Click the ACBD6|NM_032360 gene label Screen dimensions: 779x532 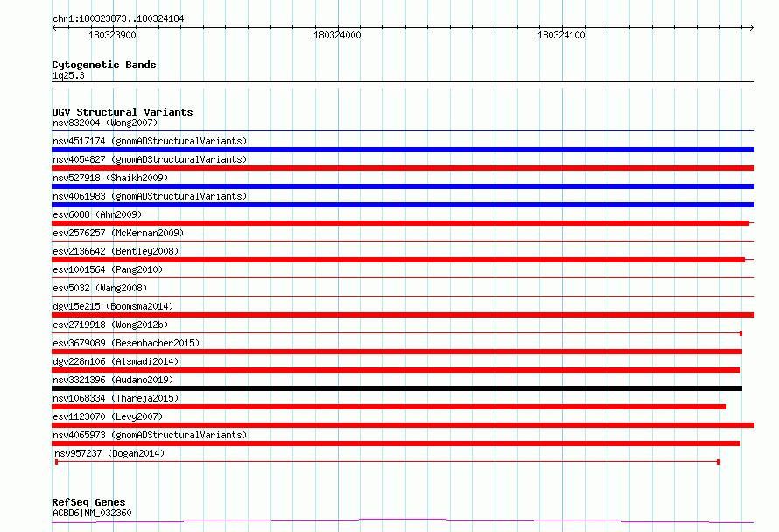click(x=92, y=513)
